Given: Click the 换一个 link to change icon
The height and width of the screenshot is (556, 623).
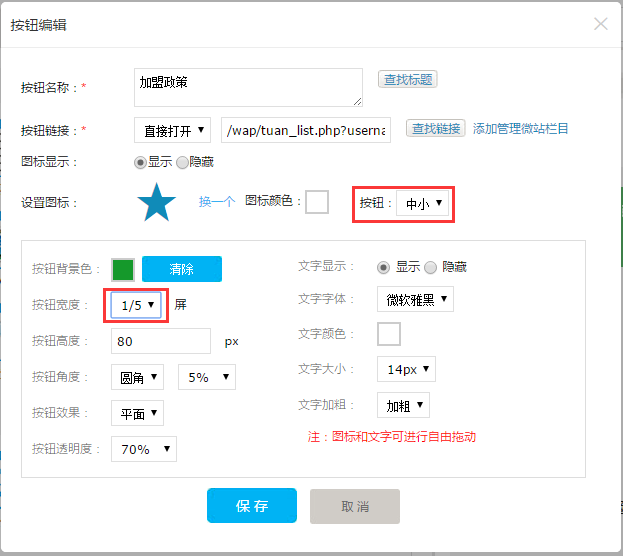Looking at the screenshot, I should point(217,201).
